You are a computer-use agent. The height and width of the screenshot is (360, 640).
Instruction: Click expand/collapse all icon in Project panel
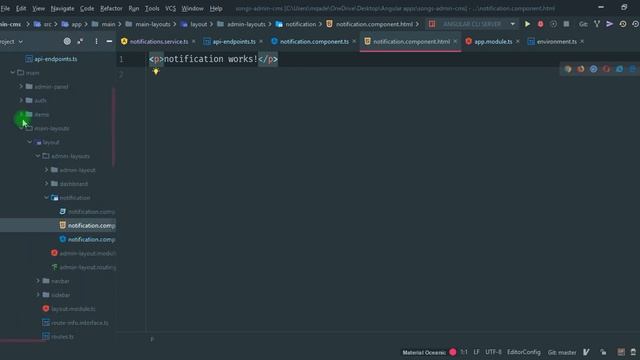click(80, 41)
